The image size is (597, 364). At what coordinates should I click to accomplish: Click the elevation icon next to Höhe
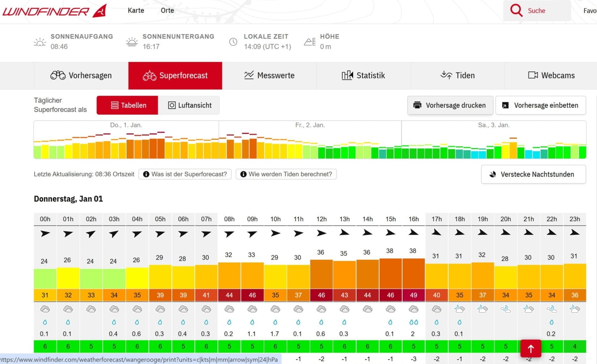[310, 42]
